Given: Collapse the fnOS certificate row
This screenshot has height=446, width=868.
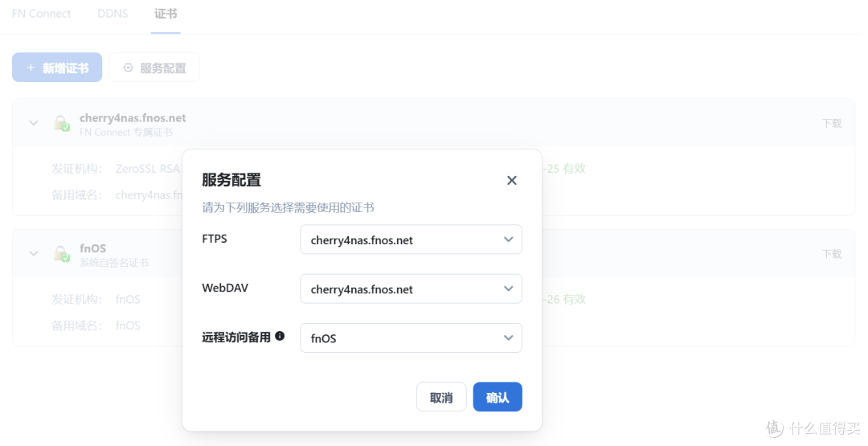Looking at the screenshot, I should tap(34, 253).
